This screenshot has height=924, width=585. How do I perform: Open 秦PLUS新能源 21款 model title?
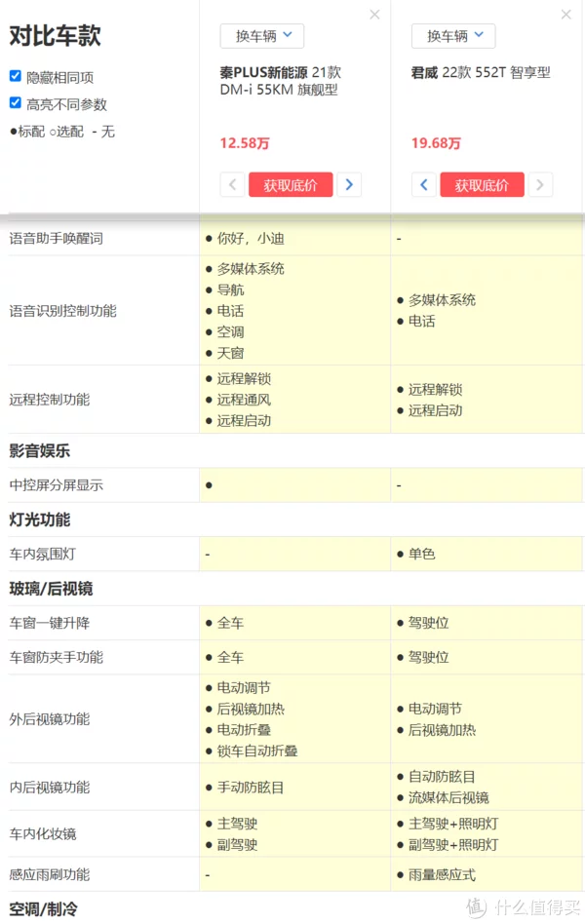coord(281,81)
